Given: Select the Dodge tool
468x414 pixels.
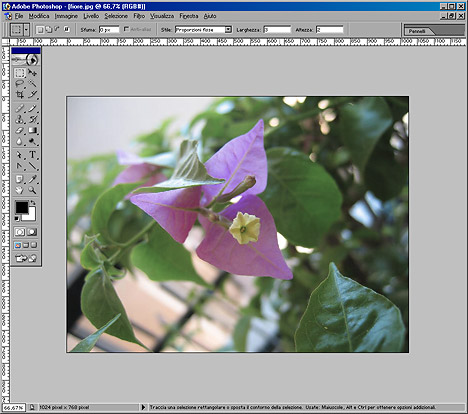Looking at the screenshot, I should pos(32,141).
